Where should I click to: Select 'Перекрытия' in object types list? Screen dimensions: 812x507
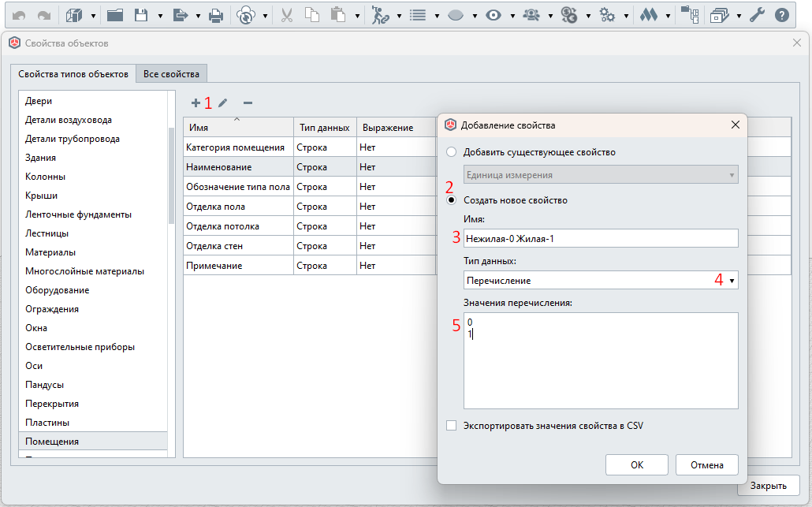click(93, 404)
